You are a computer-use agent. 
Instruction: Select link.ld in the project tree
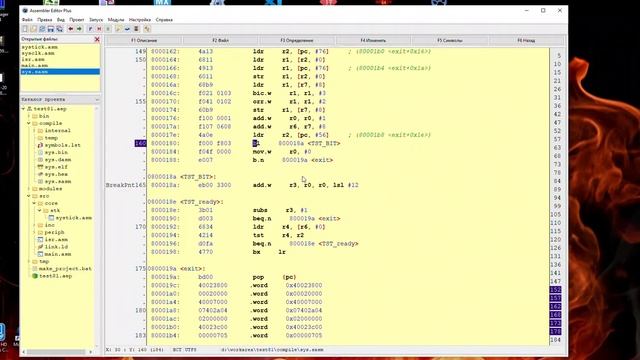[56, 247]
